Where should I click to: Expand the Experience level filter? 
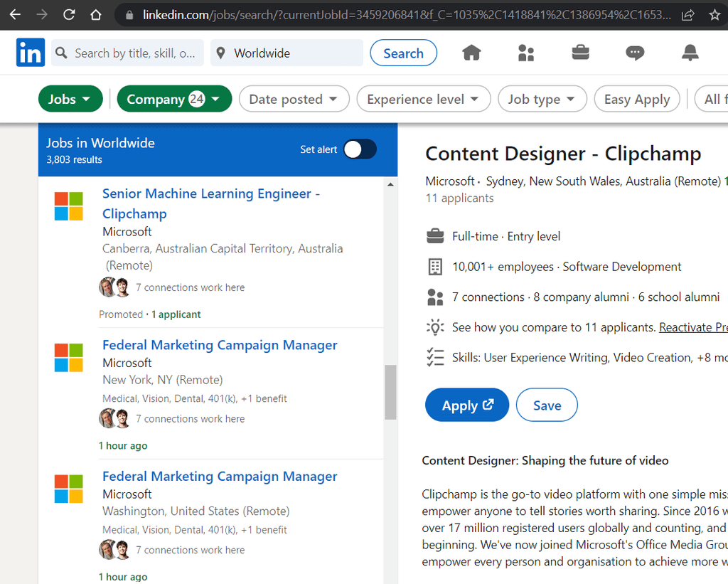tap(423, 99)
